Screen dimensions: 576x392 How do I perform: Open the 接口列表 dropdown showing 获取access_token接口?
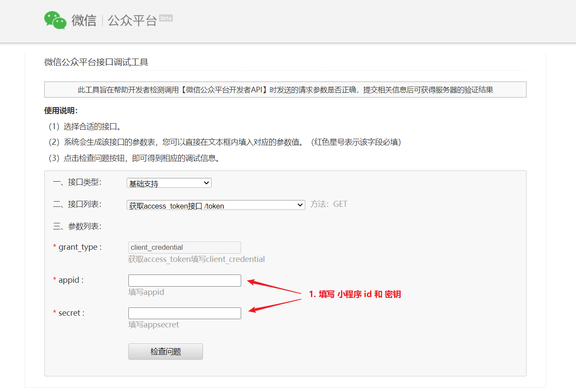pos(216,205)
